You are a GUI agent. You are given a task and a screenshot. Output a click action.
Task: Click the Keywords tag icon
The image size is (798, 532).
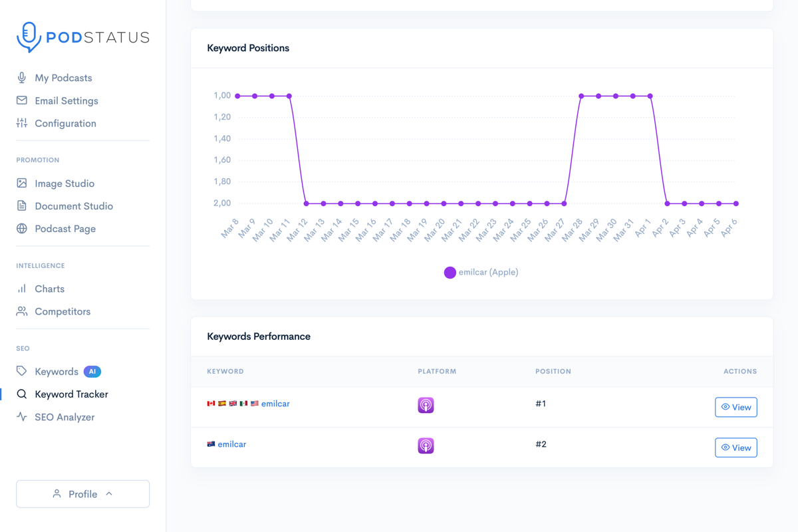tap(22, 371)
